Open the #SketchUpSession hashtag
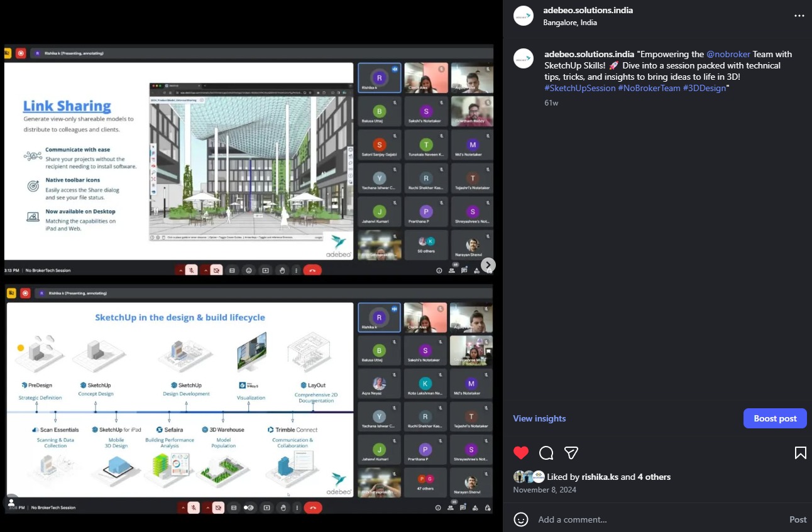Viewport: 812px width, 532px height. point(579,88)
